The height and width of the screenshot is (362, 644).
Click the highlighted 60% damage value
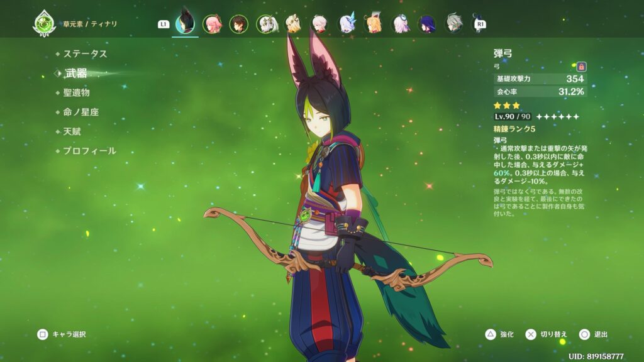(x=501, y=173)
